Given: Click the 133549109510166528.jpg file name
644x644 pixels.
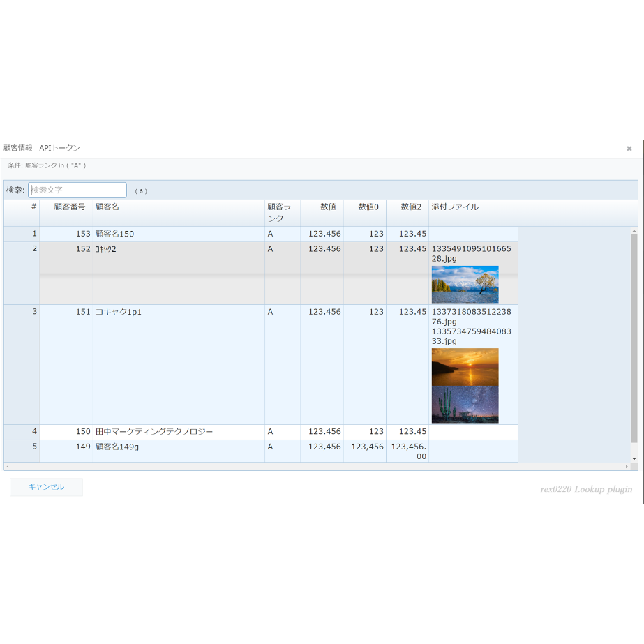Looking at the screenshot, I should (x=471, y=254).
